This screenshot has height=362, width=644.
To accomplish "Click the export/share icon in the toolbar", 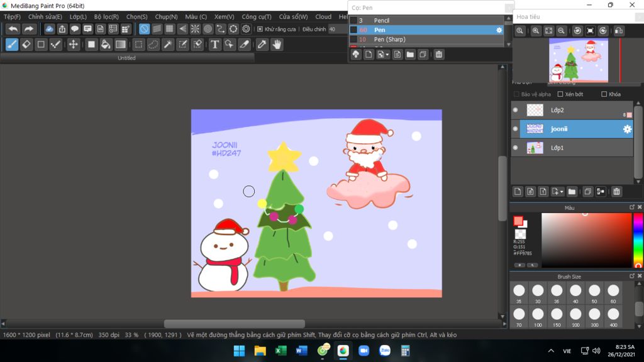I will click(x=62, y=29).
